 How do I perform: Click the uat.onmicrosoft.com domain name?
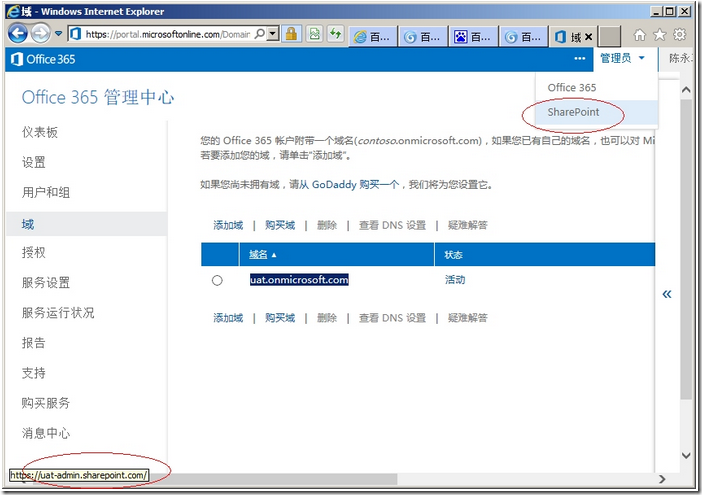click(299, 280)
